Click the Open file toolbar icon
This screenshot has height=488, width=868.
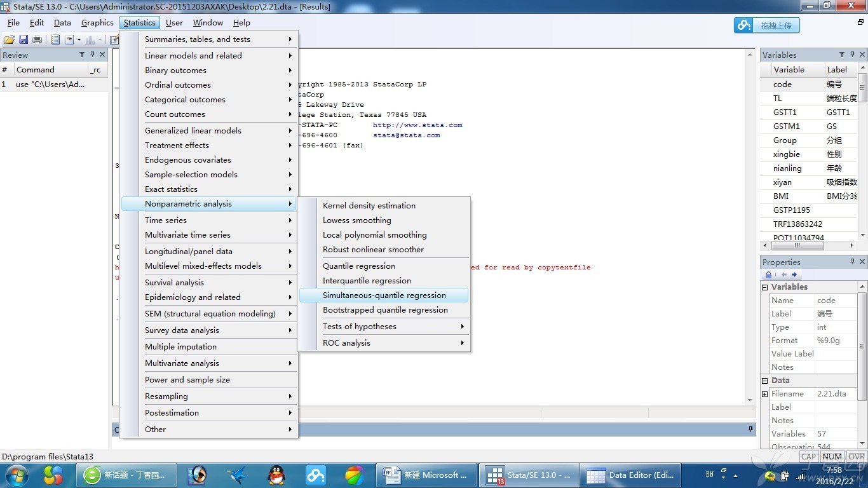click(10, 39)
